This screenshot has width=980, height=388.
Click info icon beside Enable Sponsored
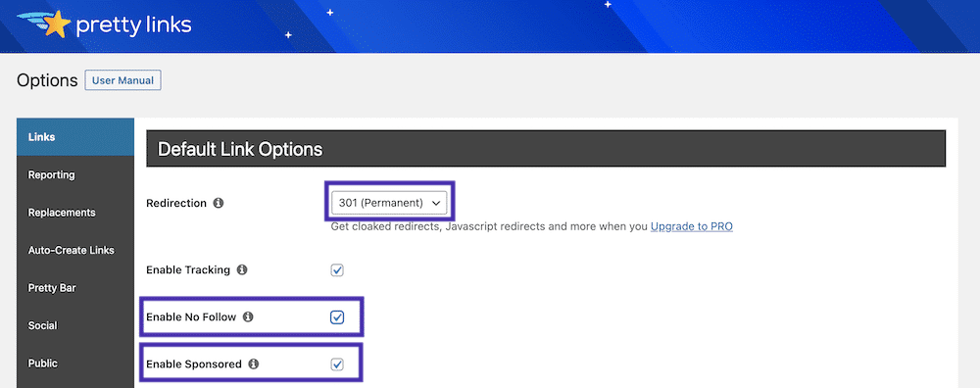253,364
